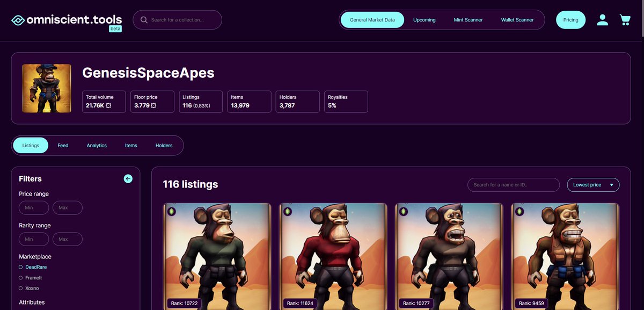Viewport: 644px width, 310px height.
Task: Click the Pricing button
Action: pyautogui.click(x=570, y=20)
